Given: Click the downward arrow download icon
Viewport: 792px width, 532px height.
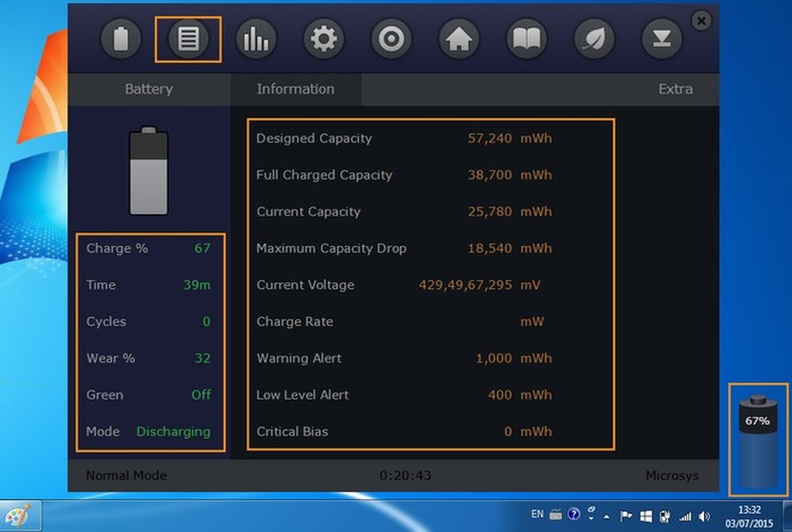Looking at the screenshot, I should point(662,39).
